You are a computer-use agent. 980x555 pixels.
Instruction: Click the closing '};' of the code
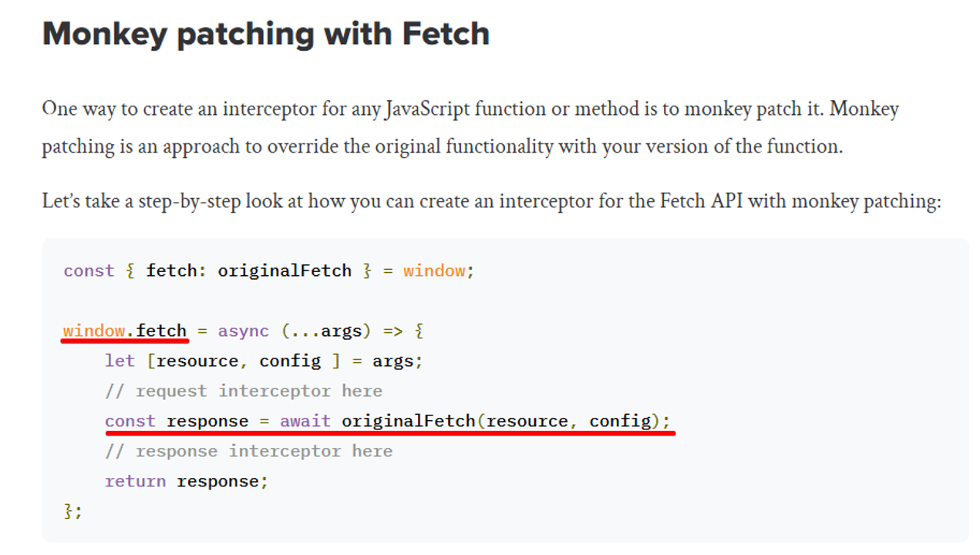(x=72, y=511)
